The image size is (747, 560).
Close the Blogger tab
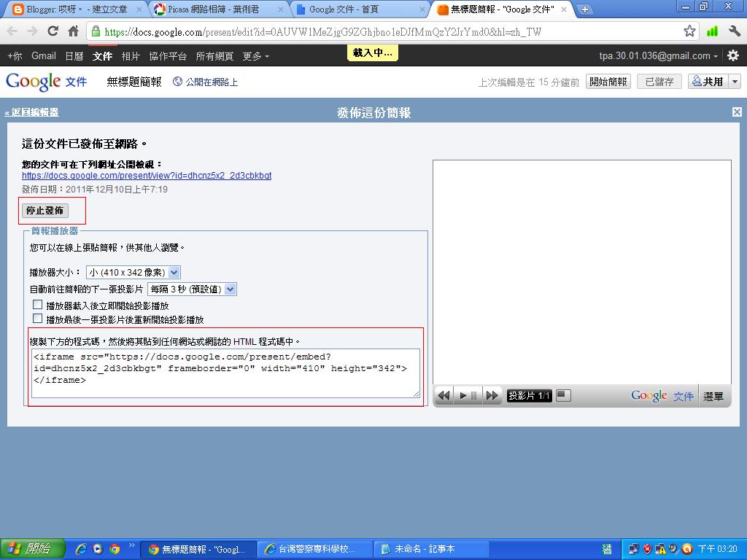(139, 9)
